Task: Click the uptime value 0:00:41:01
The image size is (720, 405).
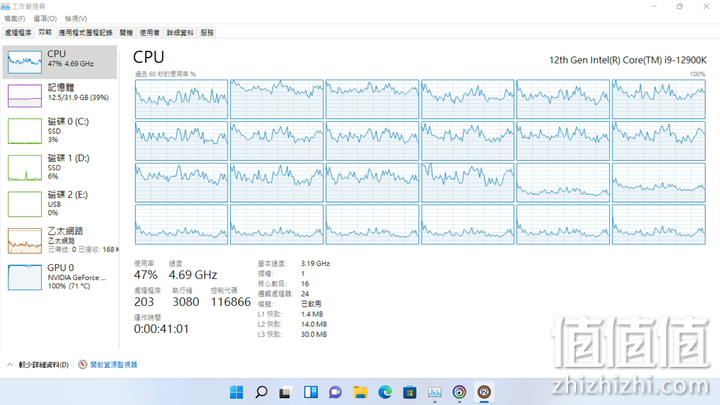Action: (161, 329)
